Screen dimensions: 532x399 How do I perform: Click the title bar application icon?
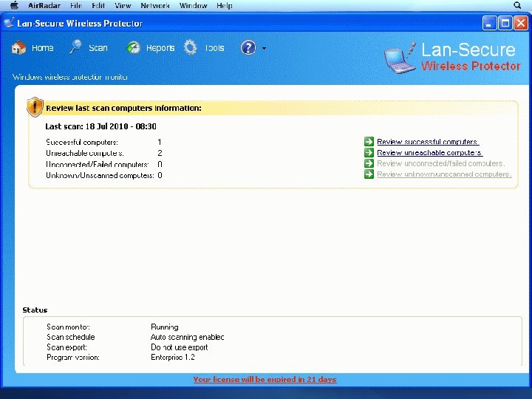click(x=9, y=22)
